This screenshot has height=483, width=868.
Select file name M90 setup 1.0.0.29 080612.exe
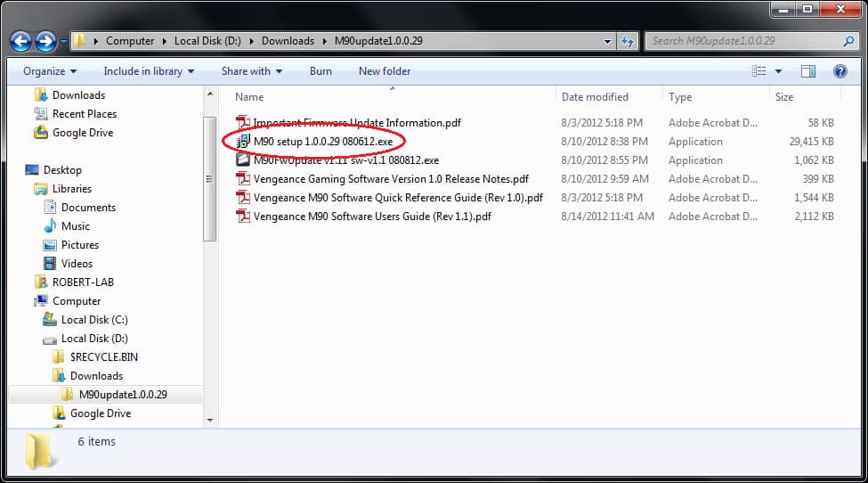[x=323, y=142]
